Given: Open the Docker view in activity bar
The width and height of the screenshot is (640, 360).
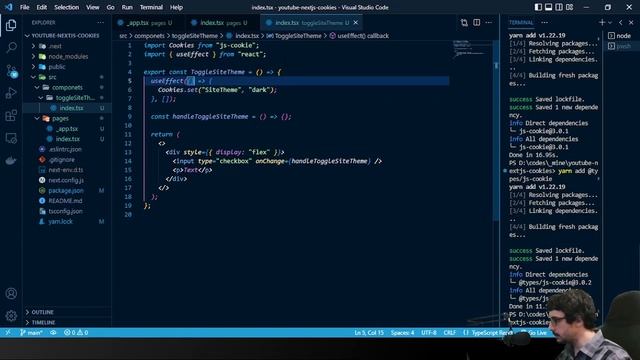Looking at the screenshot, I should pyautogui.click(x=11, y=160).
